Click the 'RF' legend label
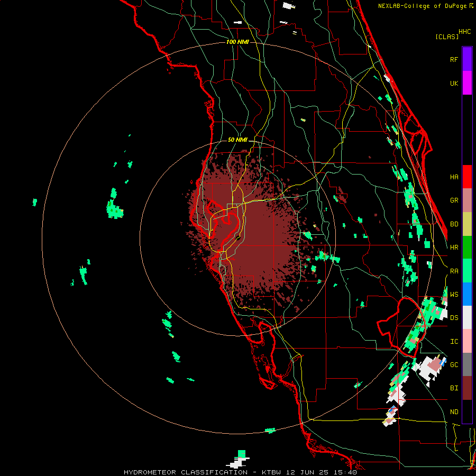Viewport: 476px width, 476px height. point(454,59)
